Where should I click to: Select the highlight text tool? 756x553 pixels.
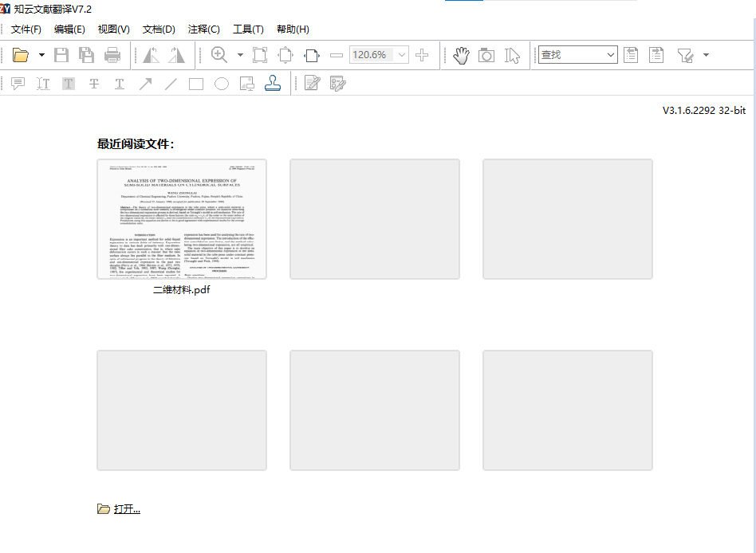tap(69, 84)
